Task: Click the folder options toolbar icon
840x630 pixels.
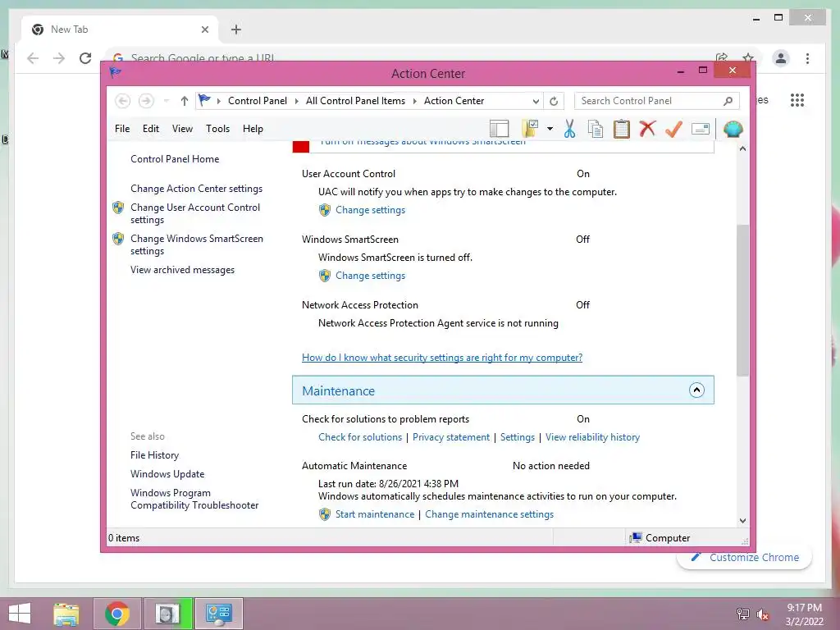Action: pyautogui.click(x=529, y=129)
